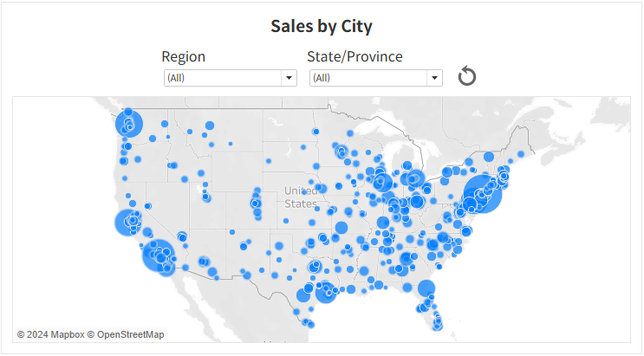Click the large Houston bubble on Texas coast
Image resolution: width=644 pixels, height=356 pixels.
pos(326,293)
